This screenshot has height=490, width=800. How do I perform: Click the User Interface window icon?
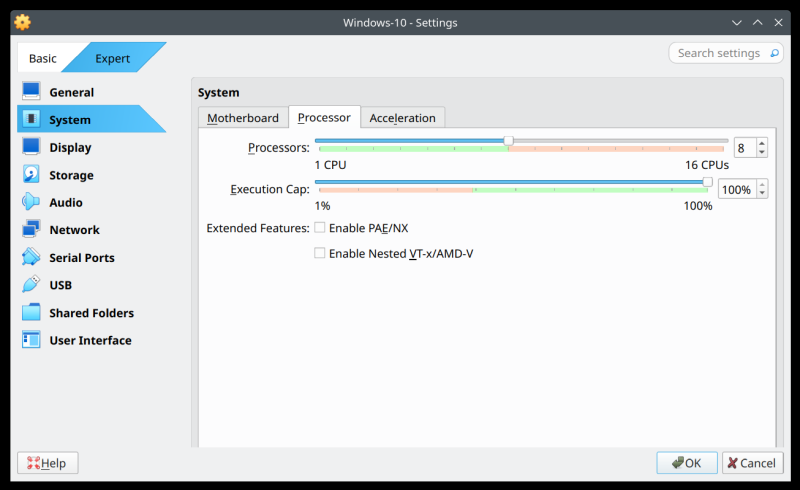pos(31,339)
